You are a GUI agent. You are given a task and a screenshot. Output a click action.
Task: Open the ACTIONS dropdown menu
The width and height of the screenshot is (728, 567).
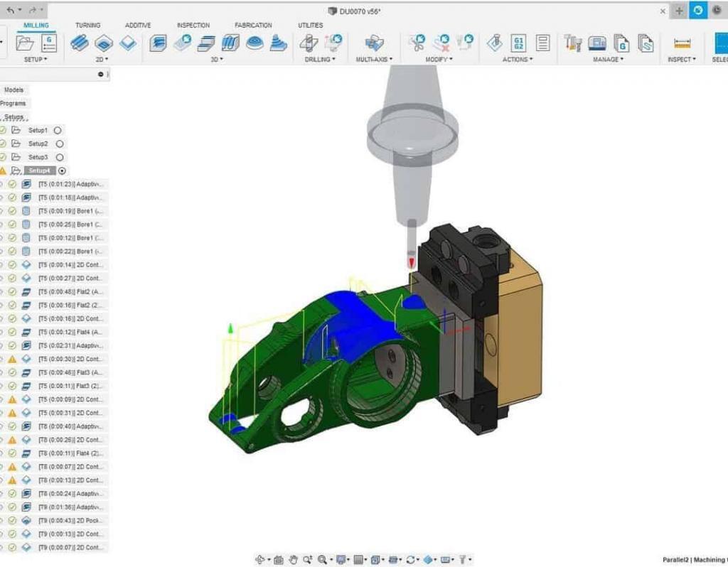518,60
